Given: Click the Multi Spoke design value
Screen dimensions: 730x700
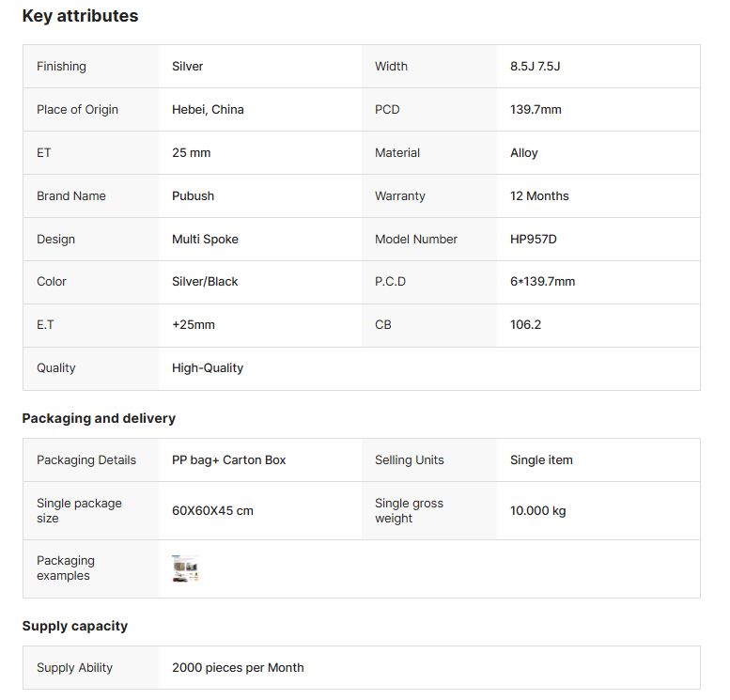Looking at the screenshot, I should pos(205,240).
